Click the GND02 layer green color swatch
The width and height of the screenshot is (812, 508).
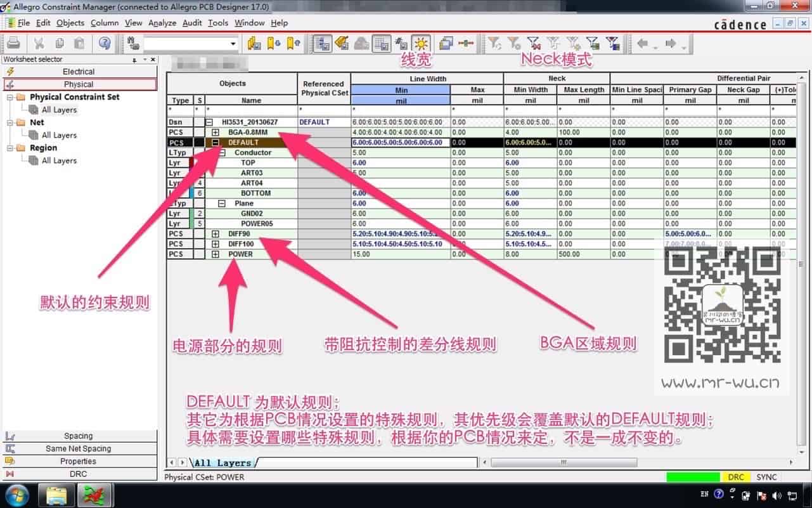click(x=191, y=214)
